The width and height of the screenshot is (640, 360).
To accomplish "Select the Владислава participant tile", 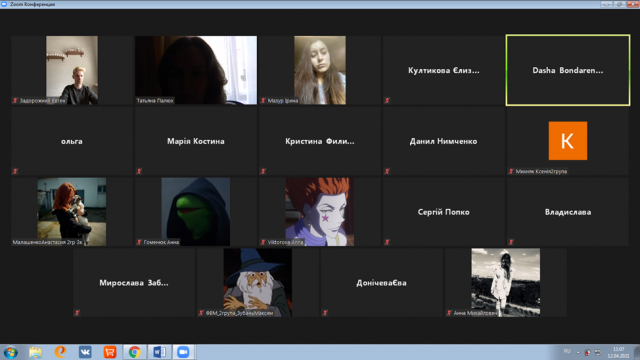I will point(568,212).
